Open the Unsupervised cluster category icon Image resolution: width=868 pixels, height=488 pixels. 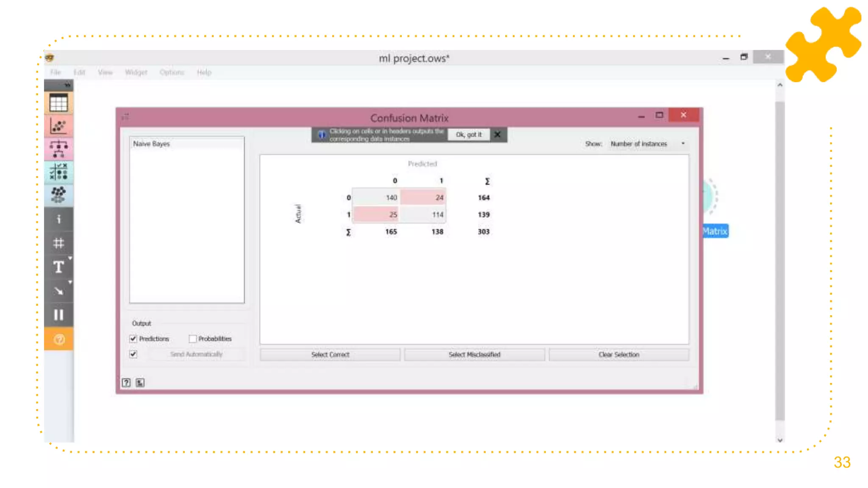(58, 195)
